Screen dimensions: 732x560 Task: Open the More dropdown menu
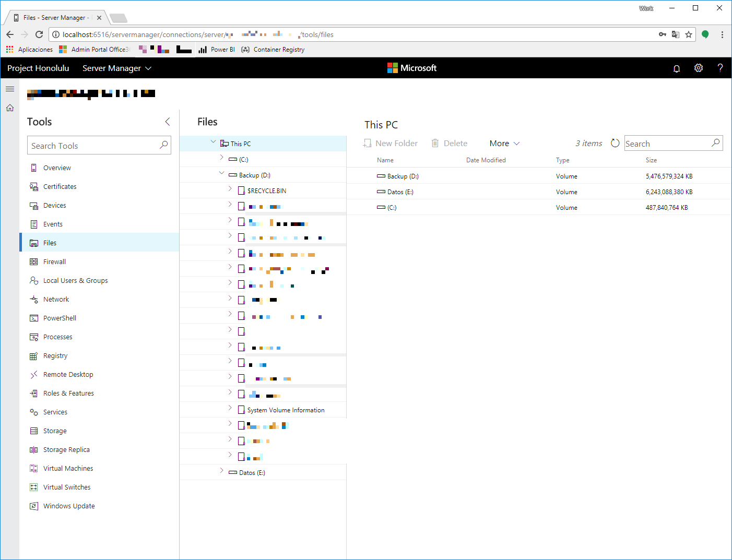(504, 144)
